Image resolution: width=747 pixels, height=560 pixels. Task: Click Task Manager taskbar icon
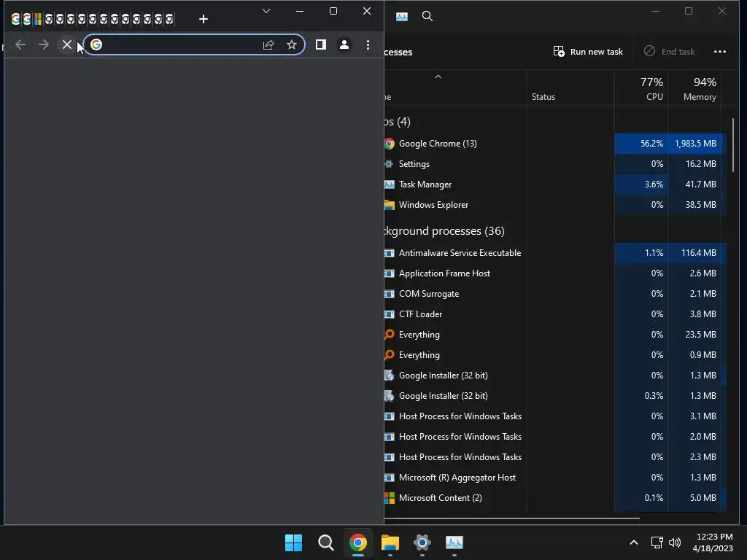click(x=454, y=542)
